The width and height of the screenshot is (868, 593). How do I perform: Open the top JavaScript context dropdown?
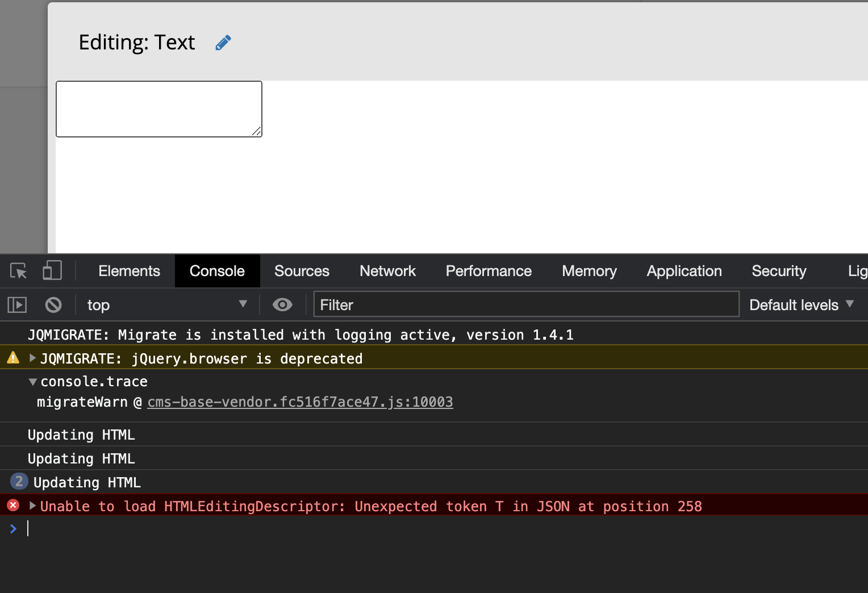[168, 305]
